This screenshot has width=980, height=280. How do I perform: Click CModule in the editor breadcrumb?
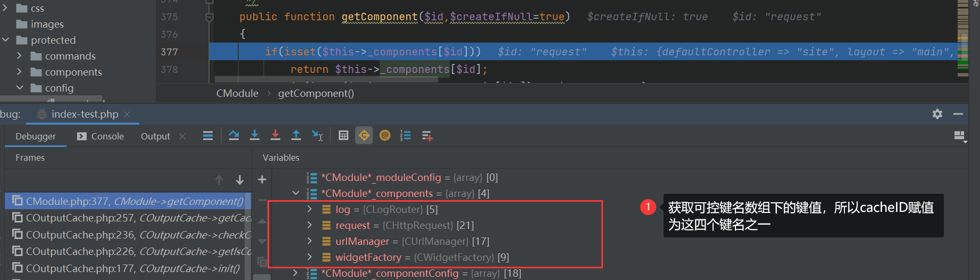click(x=237, y=94)
